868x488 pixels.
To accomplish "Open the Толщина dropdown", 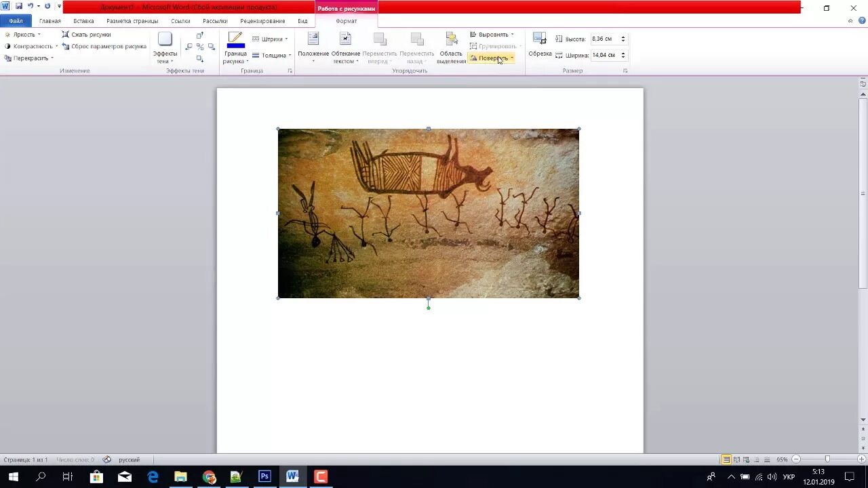I will coord(271,56).
